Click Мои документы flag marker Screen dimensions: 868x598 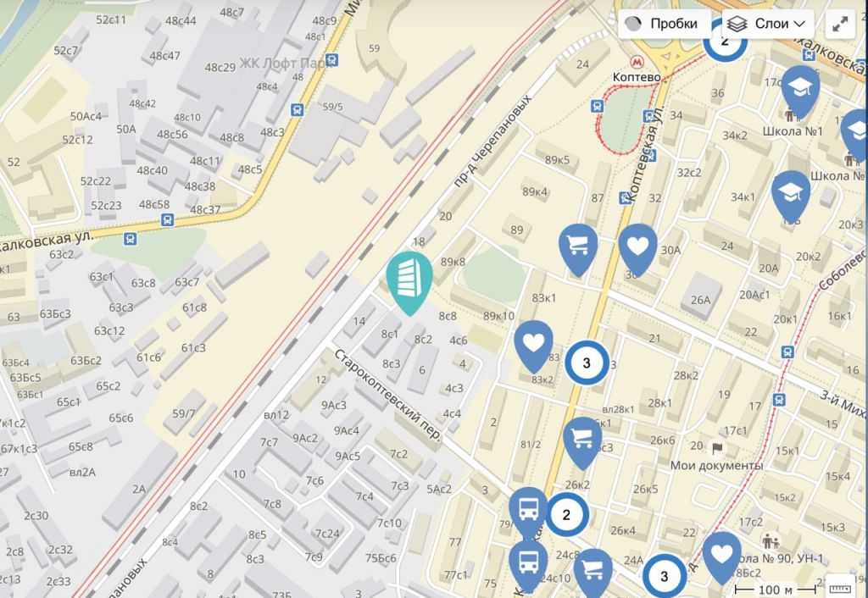[717, 448]
